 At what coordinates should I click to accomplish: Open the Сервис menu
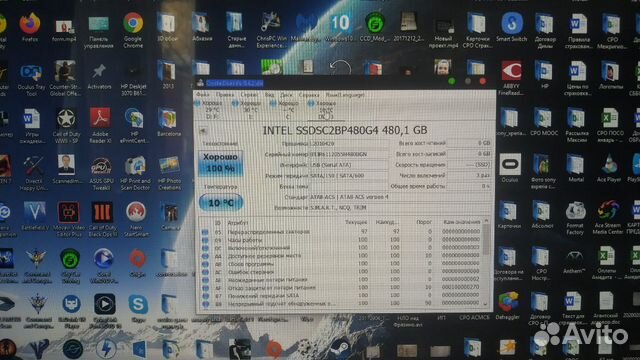tap(249, 95)
